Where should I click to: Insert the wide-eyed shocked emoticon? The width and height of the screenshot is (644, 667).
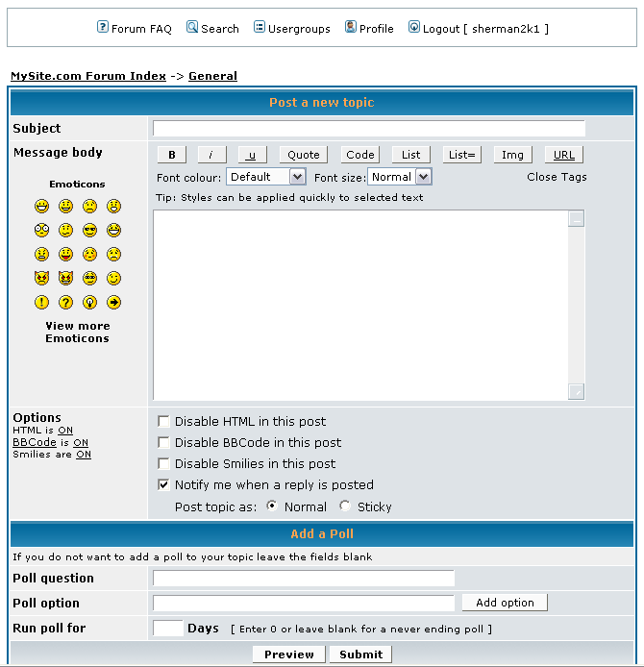pyautogui.click(x=41, y=231)
